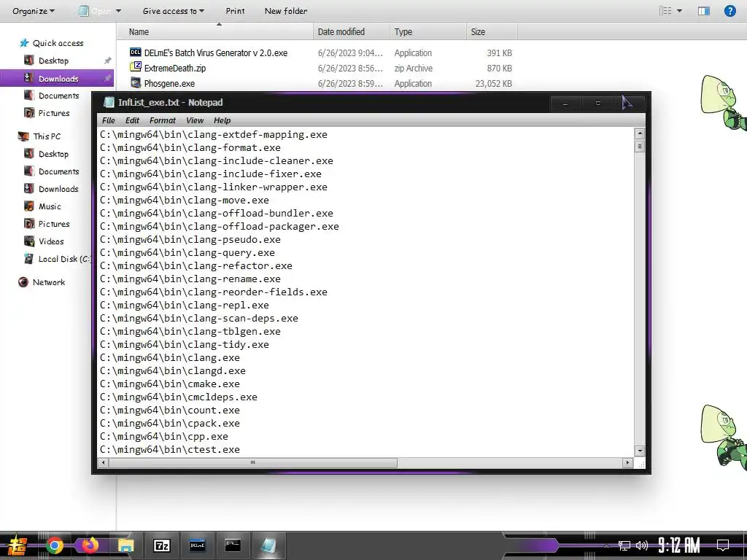Click the network tray icon
The width and height of the screenshot is (747, 560).
click(x=624, y=545)
